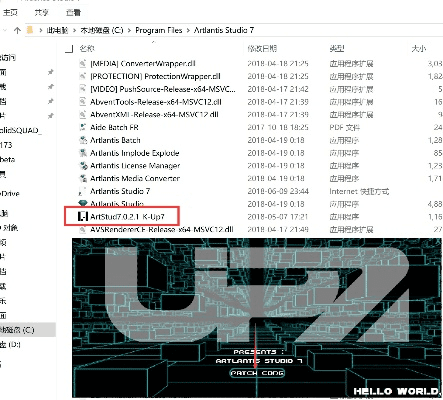
Task: Click AVSRendererCE-Release-x64-MSVC12.dll file icon
Action: point(83,230)
